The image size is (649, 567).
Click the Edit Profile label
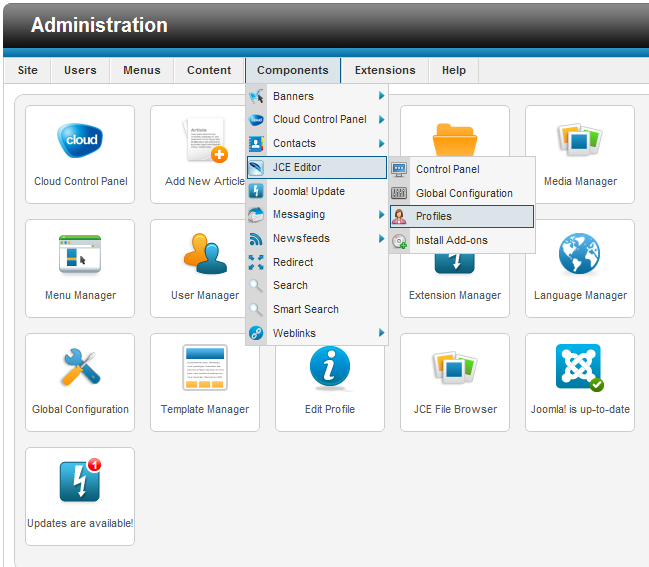[330, 409]
